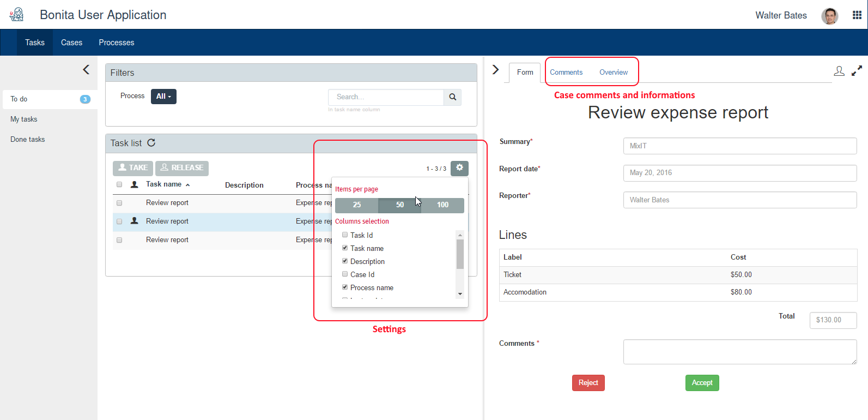This screenshot has height=420, width=868.
Task: Click the assign user icon
Action: tap(839, 71)
